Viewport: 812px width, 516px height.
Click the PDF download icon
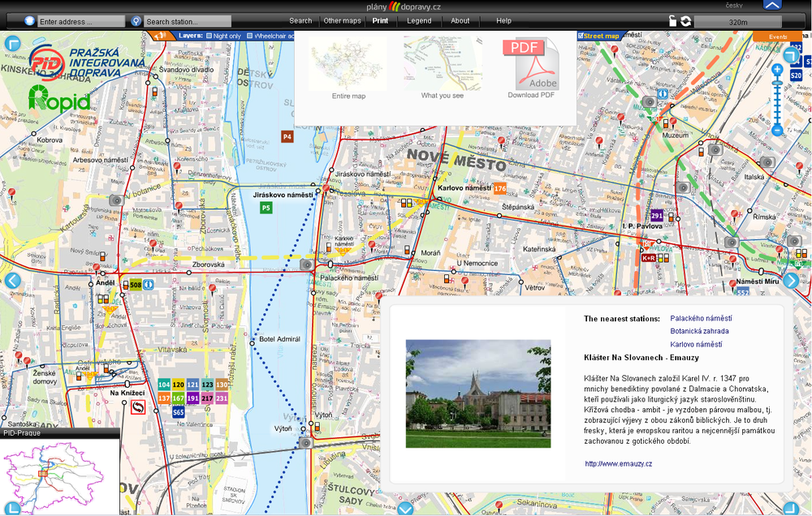tap(531, 63)
